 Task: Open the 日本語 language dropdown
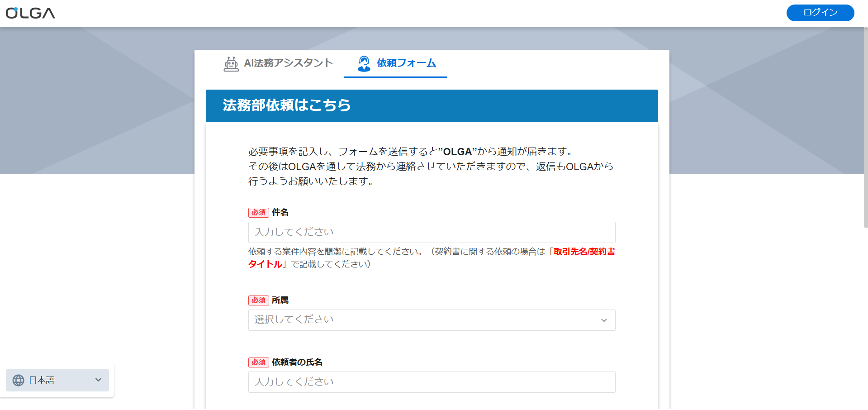57,380
